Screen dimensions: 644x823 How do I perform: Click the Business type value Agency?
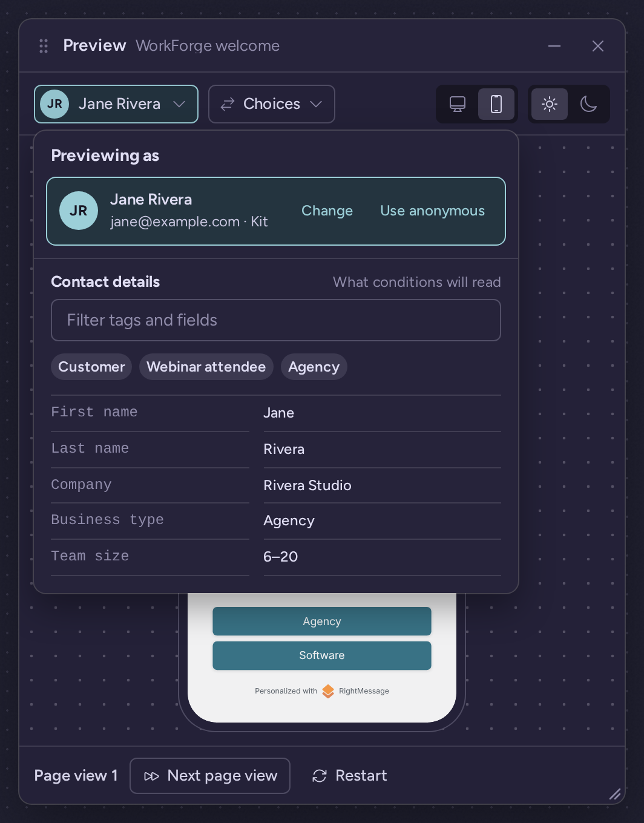pyautogui.click(x=289, y=520)
